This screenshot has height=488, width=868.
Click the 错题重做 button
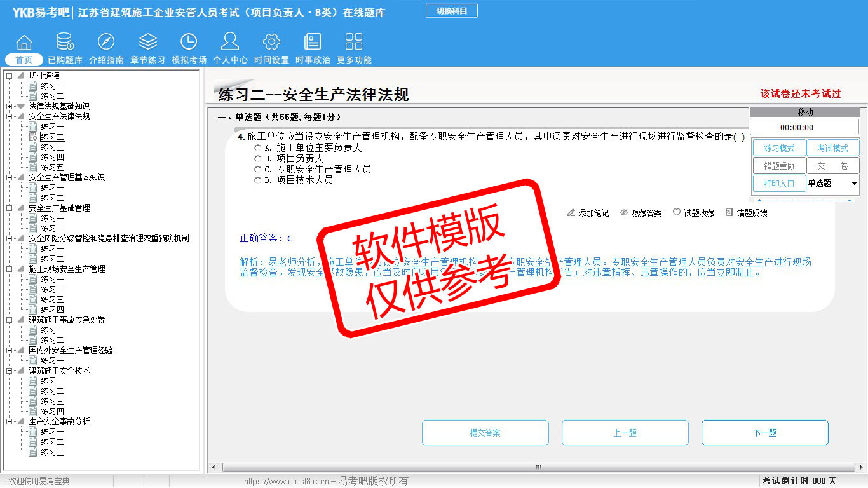[x=779, y=166]
